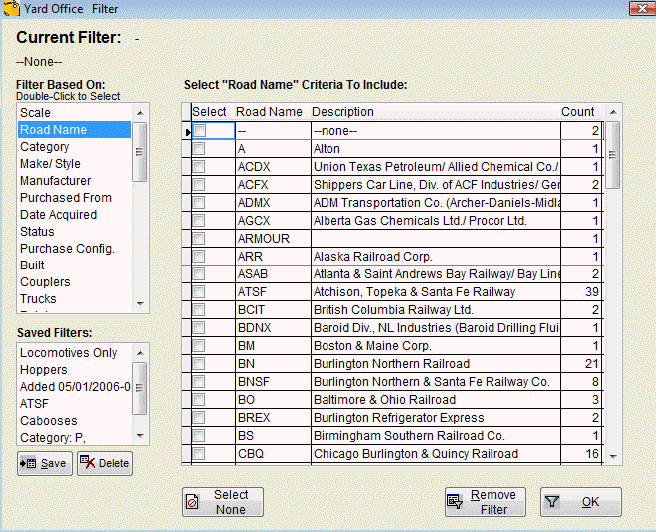Select Purchase Config. criterion

74,248
